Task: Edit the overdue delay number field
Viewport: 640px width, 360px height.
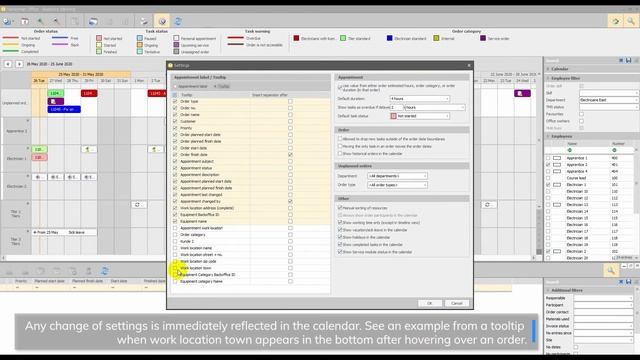Action: [396, 107]
